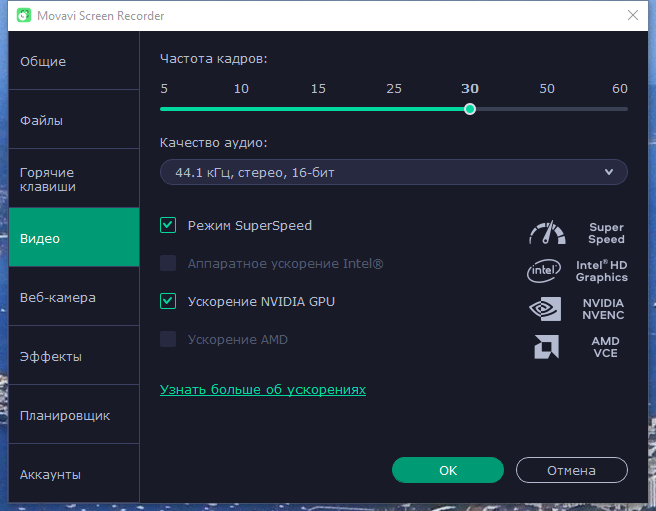The image size is (656, 511).
Task: Click the NVIDIA eye logo icon
Action: [x=545, y=309]
